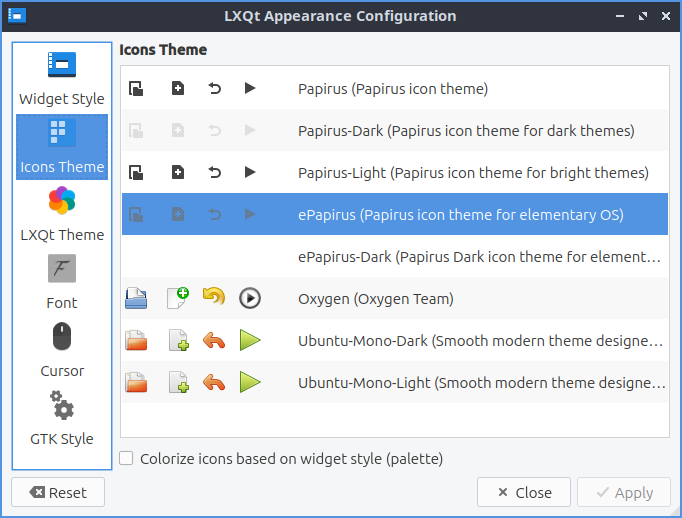Click Ubuntu-Mono-Light orange undo arrow icon
Image resolution: width=682 pixels, height=518 pixels.
214,382
